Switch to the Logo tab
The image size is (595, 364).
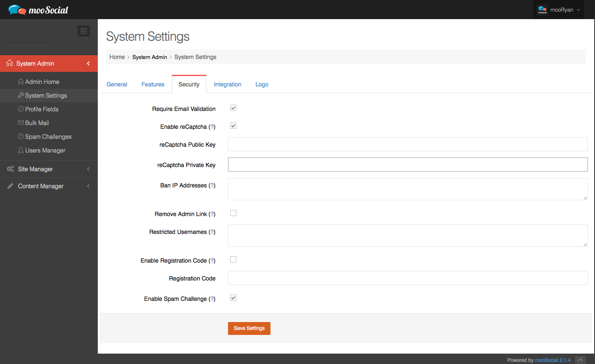coord(262,84)
